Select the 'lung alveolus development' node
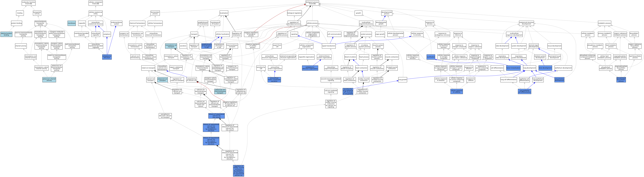Image resolution: width=644 pixels, height=177 pixels. coord(559,80)
